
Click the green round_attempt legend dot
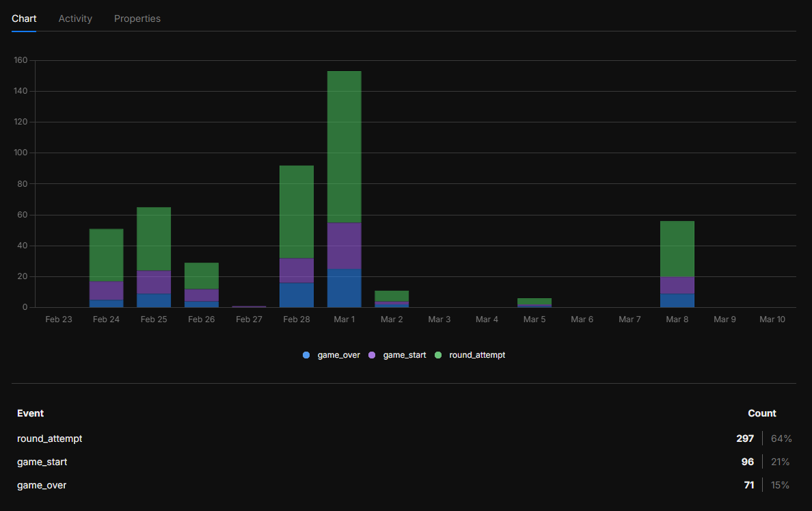point(438,355)
